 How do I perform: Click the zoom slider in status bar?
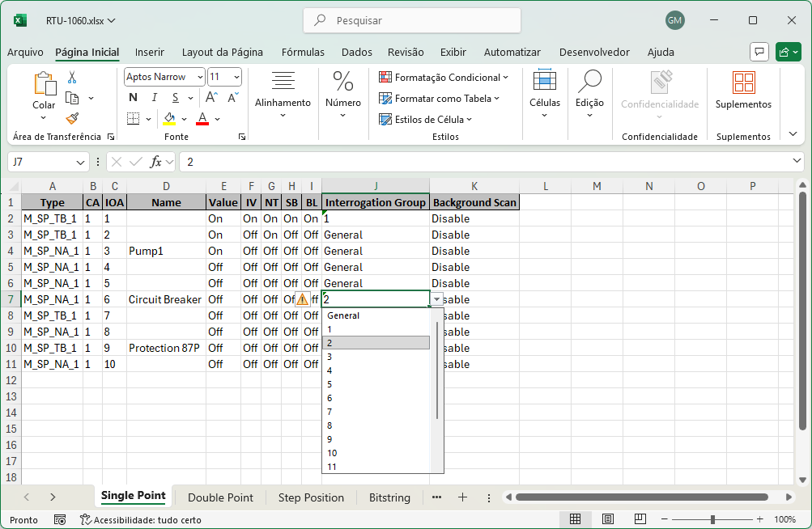[712, 519]
